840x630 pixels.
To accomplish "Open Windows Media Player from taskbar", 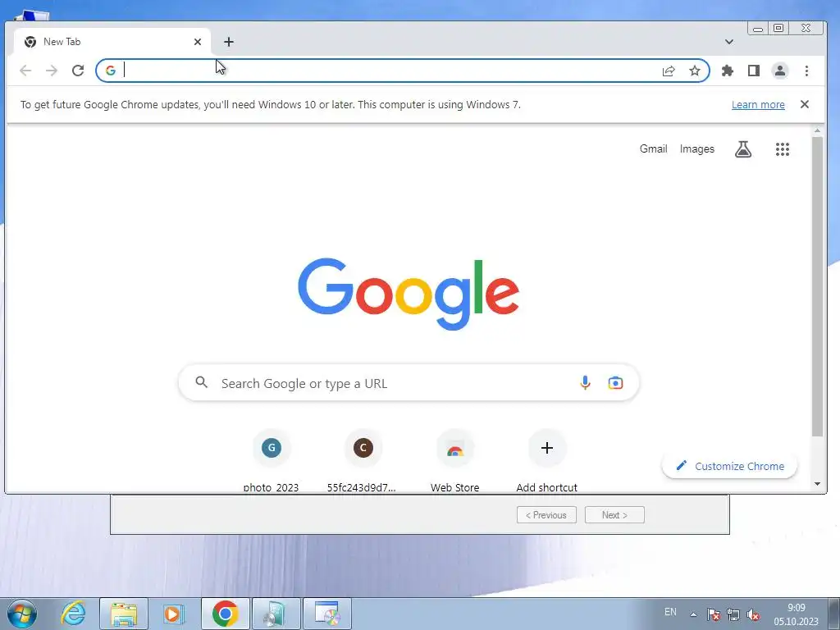I will coord(174,614).
